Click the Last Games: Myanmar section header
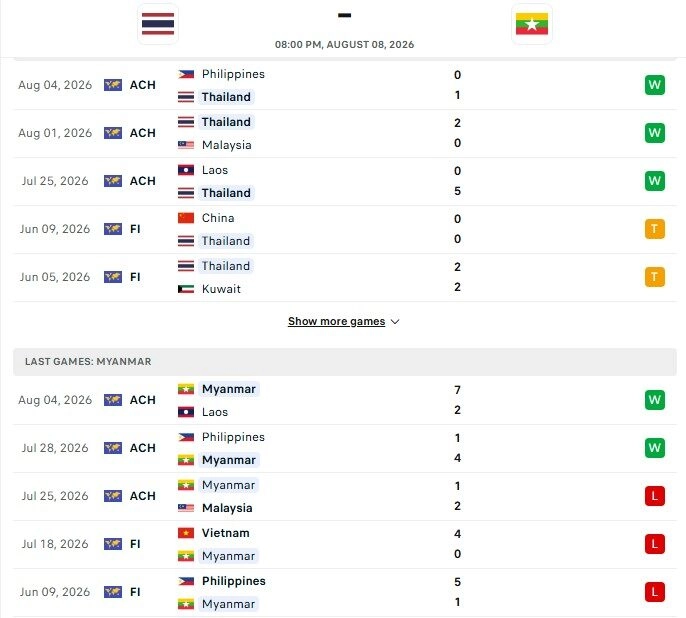This screenshot has height=618, width=686. 345,362
